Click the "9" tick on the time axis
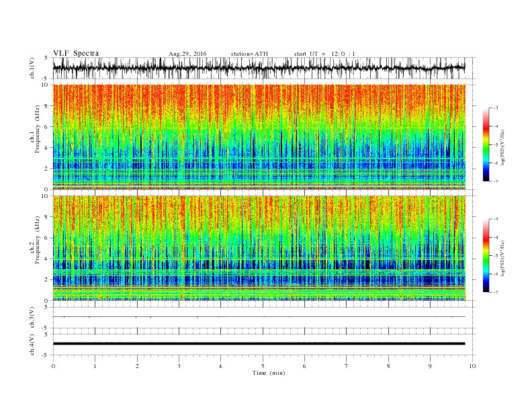Viewport: 532px width, 411px height. click(x=430, y=366)
